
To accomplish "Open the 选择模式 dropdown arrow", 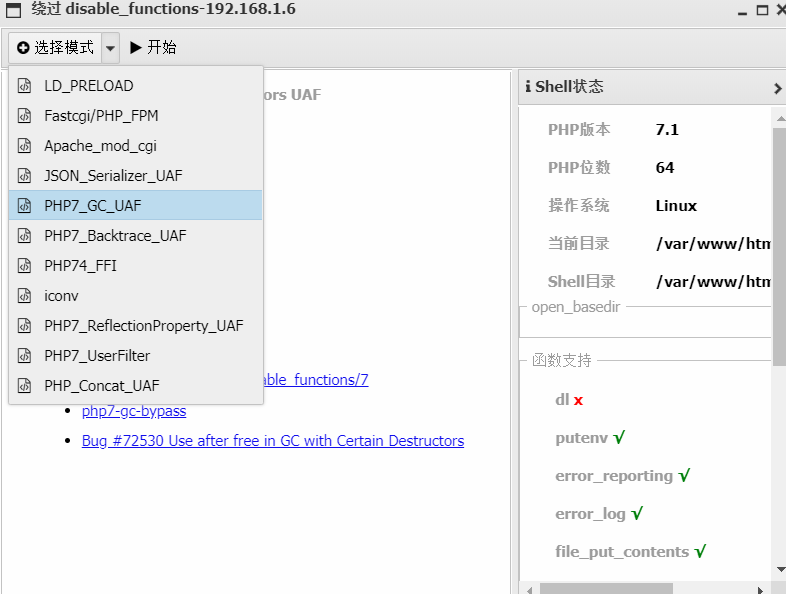I will tap(110, 48).
